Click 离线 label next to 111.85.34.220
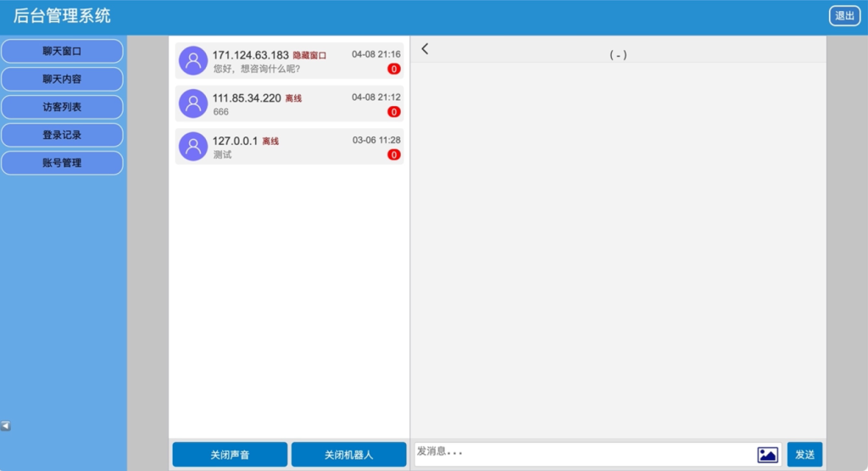 pos(293,98)
